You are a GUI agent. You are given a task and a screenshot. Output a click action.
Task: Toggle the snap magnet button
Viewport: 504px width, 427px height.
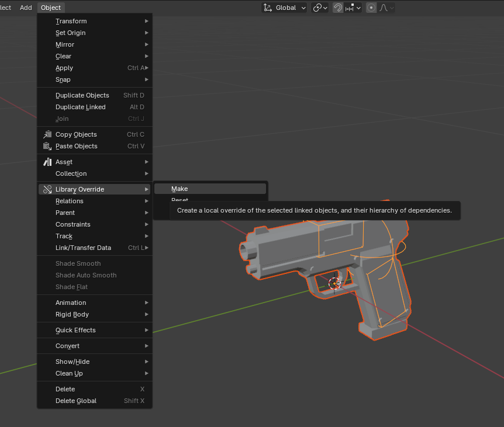coord(337,8)
